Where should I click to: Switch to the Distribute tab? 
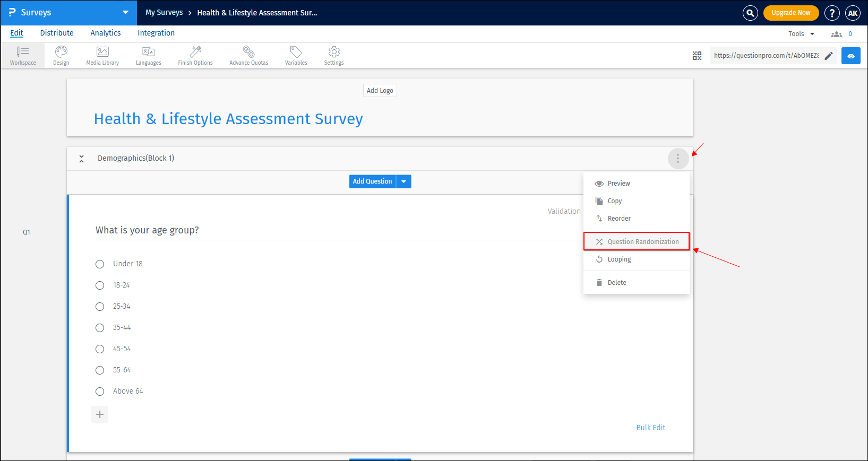pyautogui.click(x=57, y=33)
